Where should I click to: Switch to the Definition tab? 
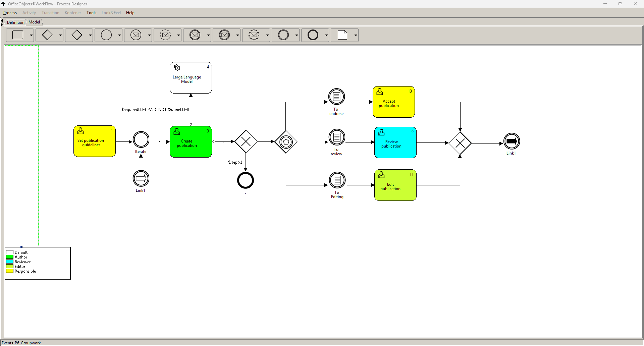(x=15, y=22)
